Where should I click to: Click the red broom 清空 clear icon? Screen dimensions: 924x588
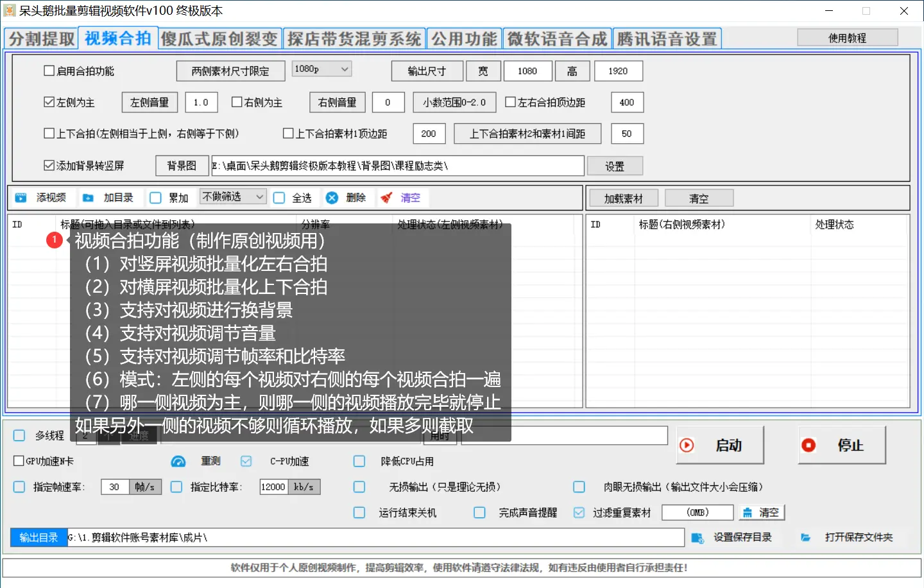pos(385,197)
